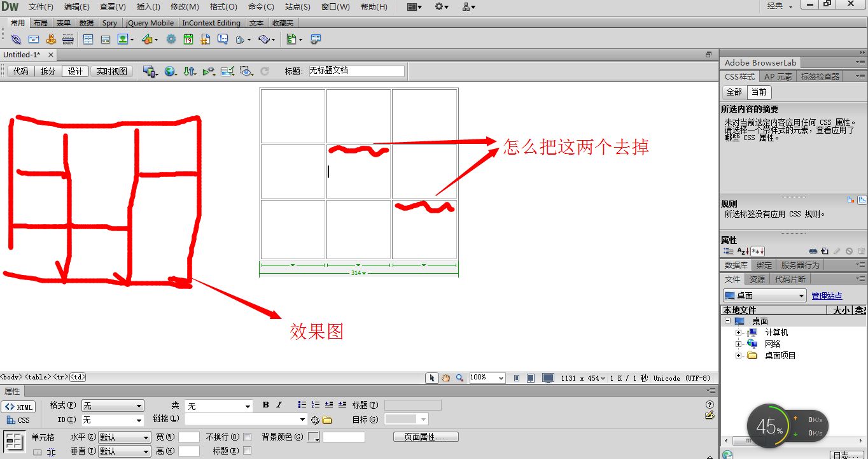Open the 站点(S) menu
The height and width of the screenshot is (459, 868).
298,7
